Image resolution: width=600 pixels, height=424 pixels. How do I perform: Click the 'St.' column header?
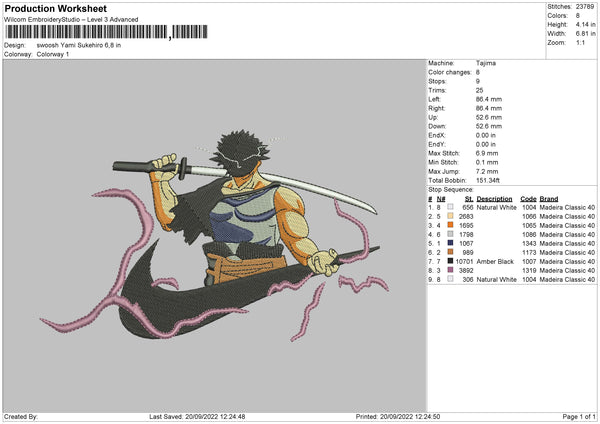(x=469, y=199)
